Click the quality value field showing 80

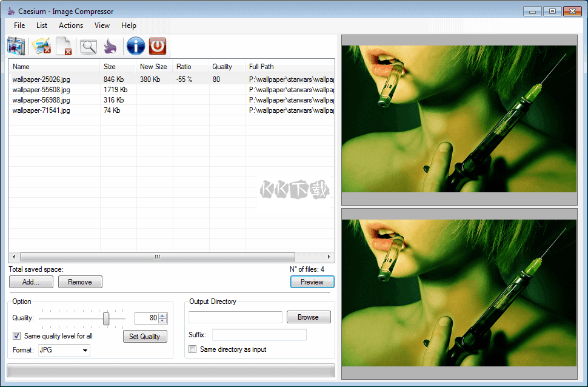point(147,318)
